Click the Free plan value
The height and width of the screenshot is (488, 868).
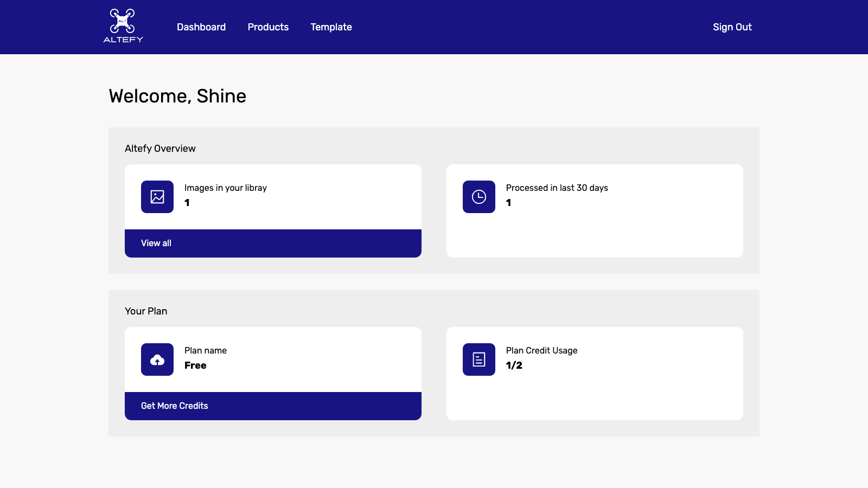(195, 365)
